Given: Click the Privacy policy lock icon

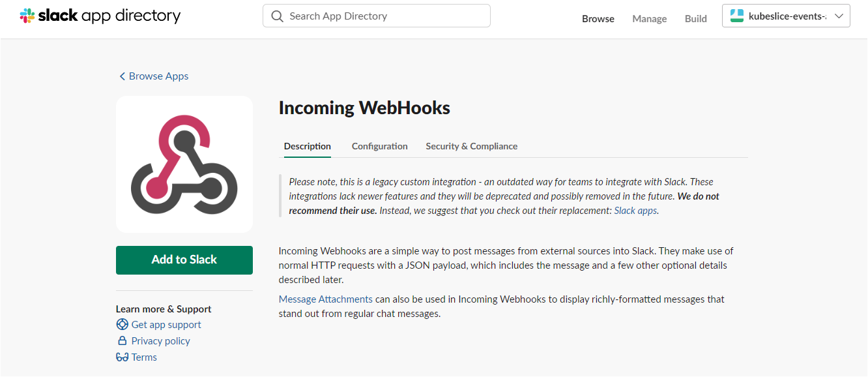Looking at the screenshot, I should click(122, 341).
